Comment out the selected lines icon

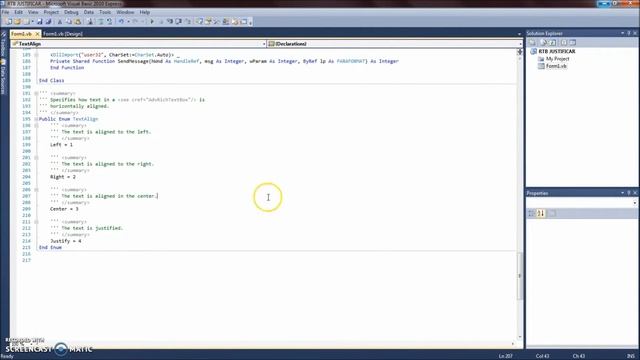pos(100,21)
